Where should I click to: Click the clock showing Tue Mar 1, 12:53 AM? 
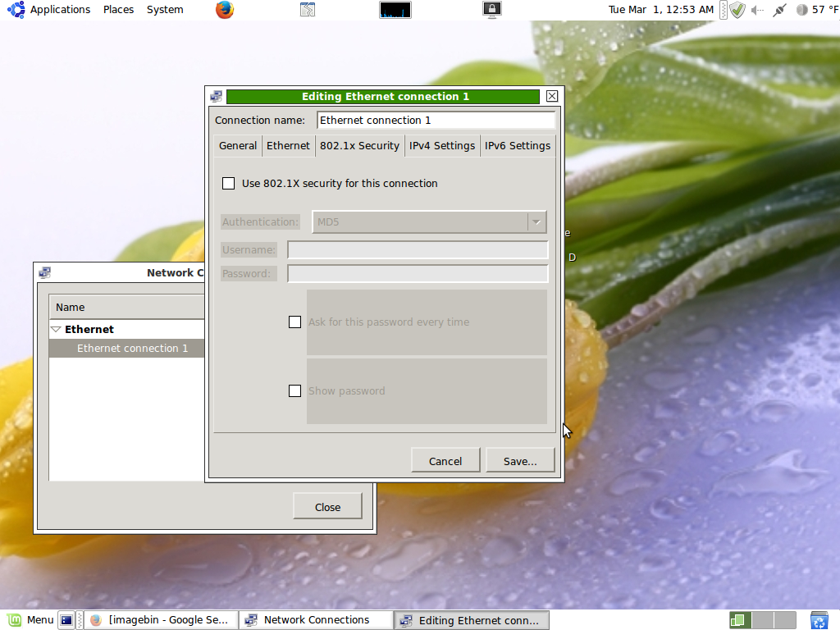click(x=660, y=10)
